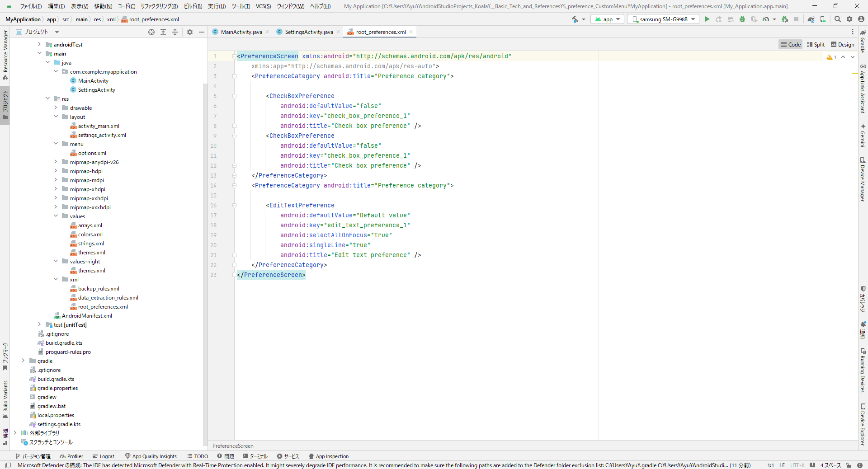This screenshot has height=469, width=868.
Task: Sync project with Gradle files elephant icon
Action: (811, 19)
